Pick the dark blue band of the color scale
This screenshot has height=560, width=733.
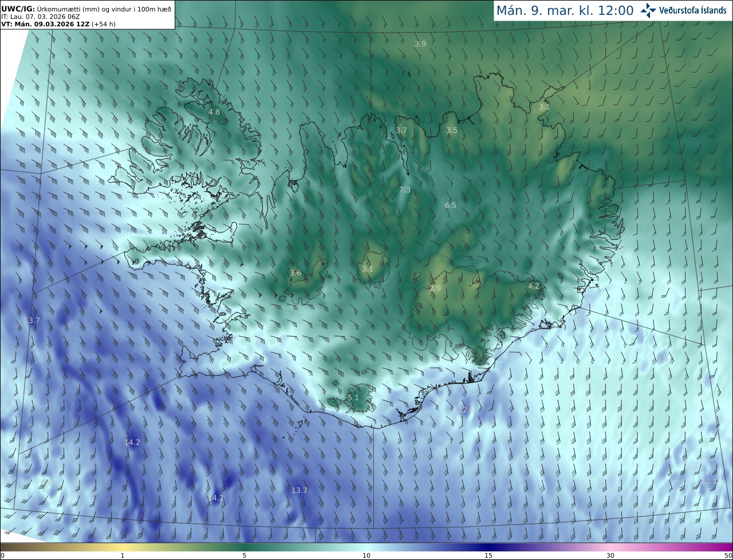pyautogui.click(x=488, y=547)
